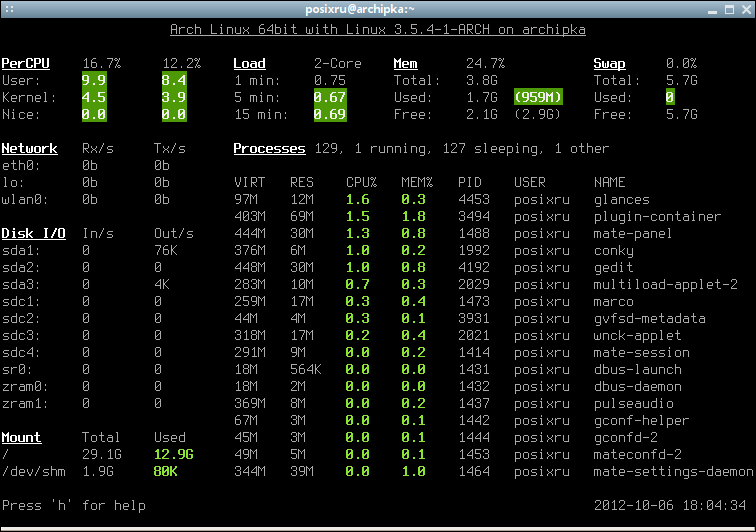Click the Mount section header
Viewport: 756px width, 532px height.
pos(21,437)
